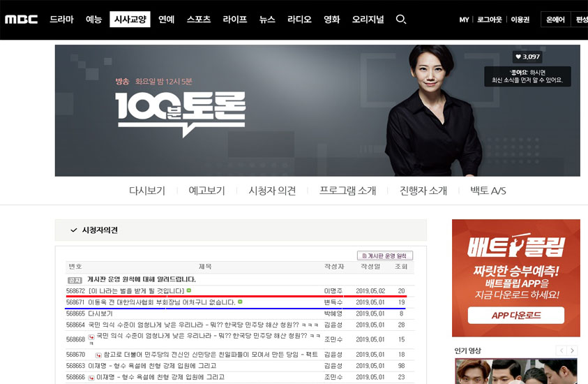Click the new-post icon beside post 568672

[x=189, y=290]
